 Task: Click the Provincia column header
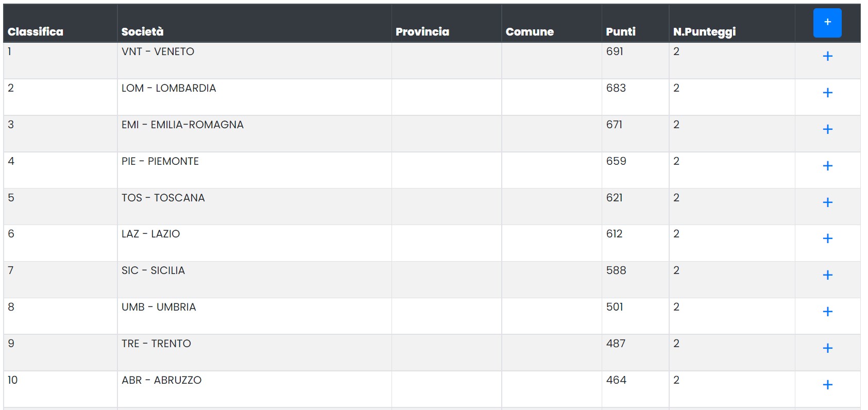coord(422,32)
